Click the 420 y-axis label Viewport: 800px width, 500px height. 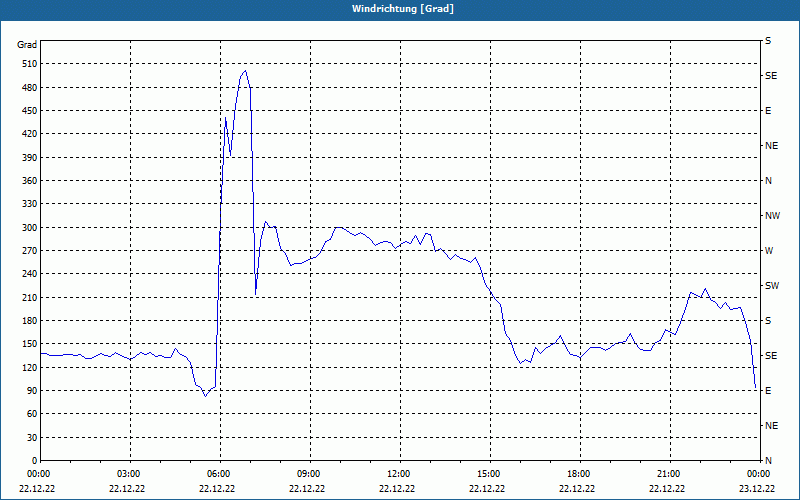tap(31, 134)
